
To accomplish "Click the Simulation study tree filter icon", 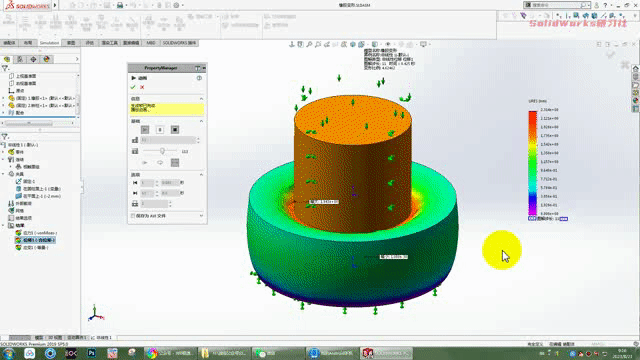I will (x=5, y=136).
